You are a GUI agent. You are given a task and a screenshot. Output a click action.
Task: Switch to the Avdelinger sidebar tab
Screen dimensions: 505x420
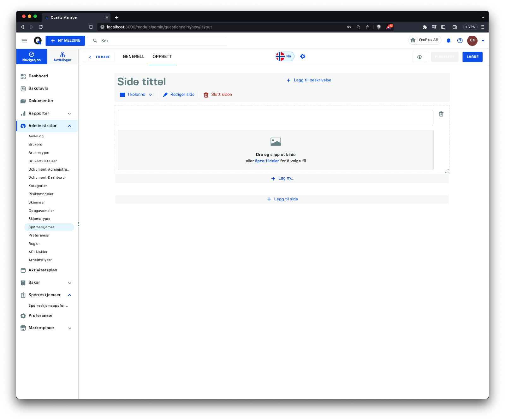(62, 56)
